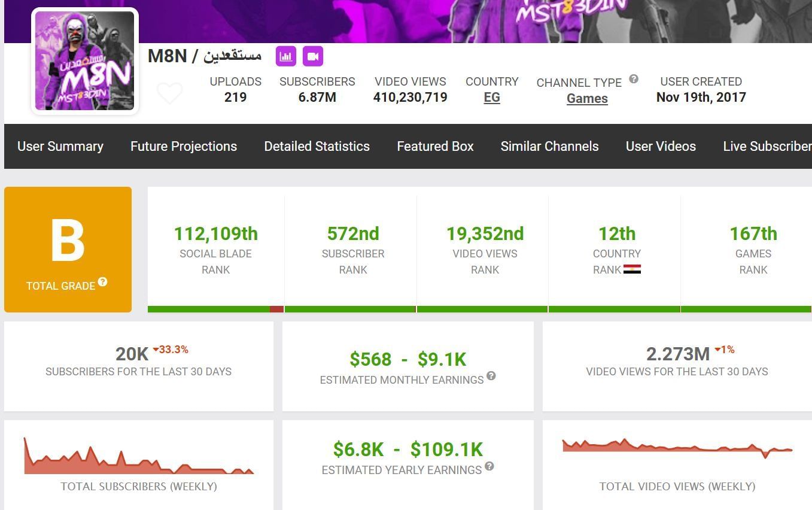Click the Total Grade question mark icon

103,282
